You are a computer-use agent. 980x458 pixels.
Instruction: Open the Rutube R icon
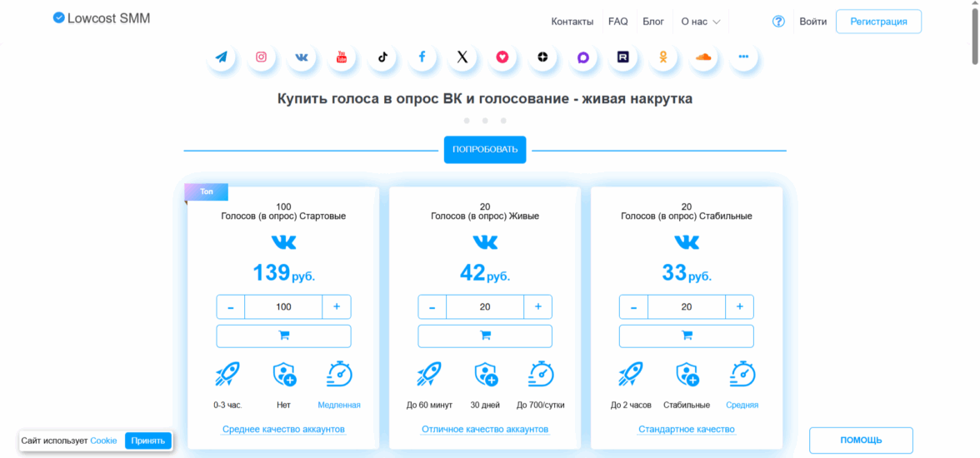click(x=622, y=57)
